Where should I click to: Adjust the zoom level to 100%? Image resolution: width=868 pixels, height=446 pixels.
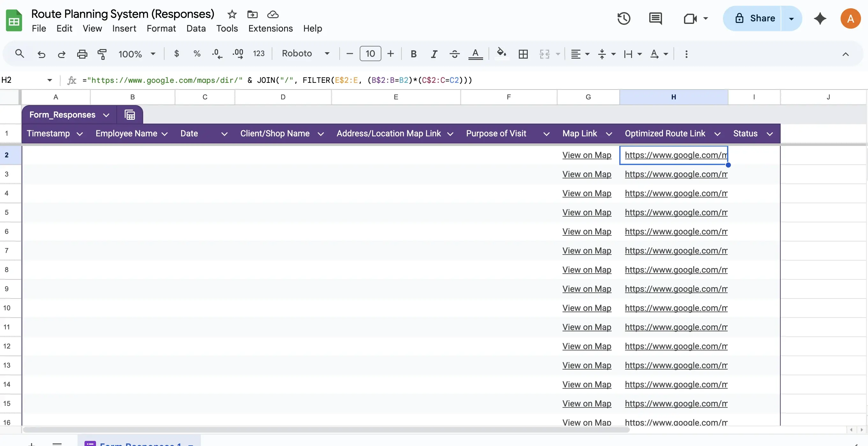(136, 54)
